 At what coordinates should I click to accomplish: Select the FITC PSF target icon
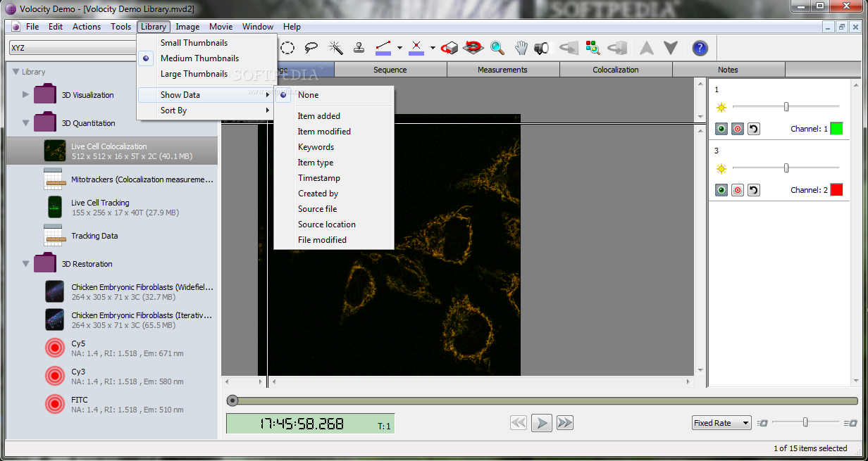point(54,405)
